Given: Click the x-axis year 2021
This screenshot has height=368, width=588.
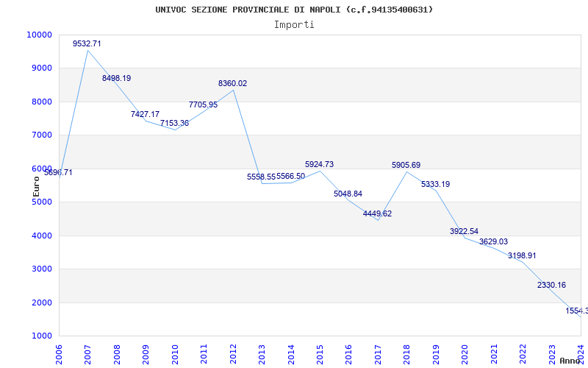Looking at the screenshot, I should point(494,353).
